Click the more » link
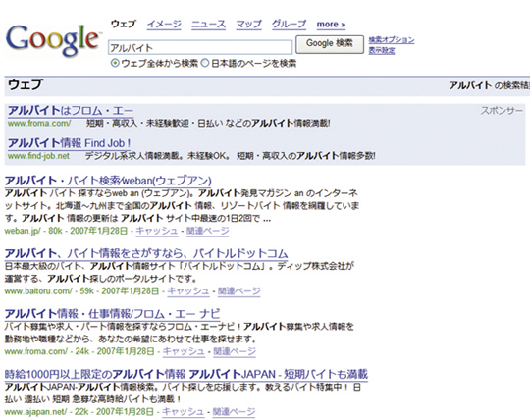This screenshot has height=420, width=530. [x=331, y=25]
